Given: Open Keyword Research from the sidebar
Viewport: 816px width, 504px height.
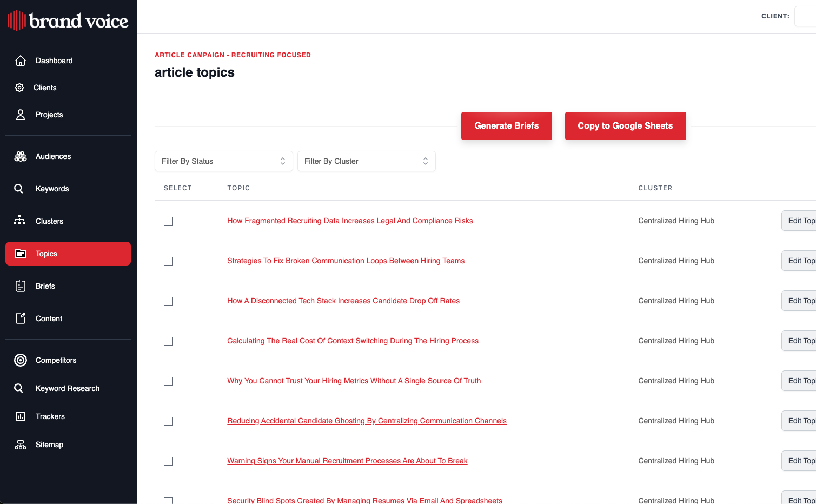Looking at the screenshot, I should (67, 388).
